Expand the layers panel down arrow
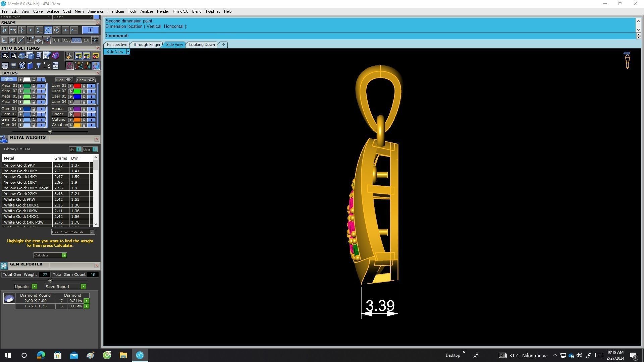Viewport: 644px width, 362px height. (50, 132)
